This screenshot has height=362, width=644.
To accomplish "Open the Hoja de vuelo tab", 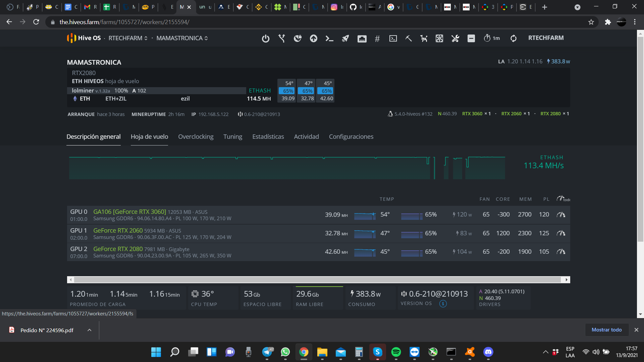I will (x=149, y=136).
